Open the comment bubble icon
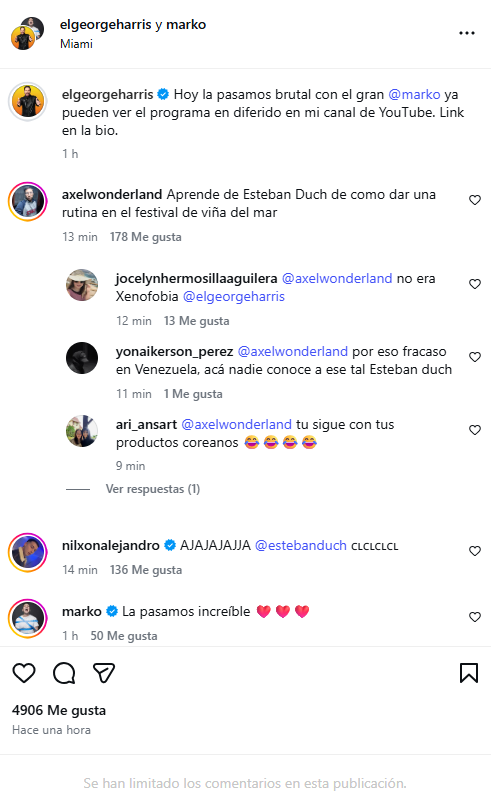 tap(64, 673)
